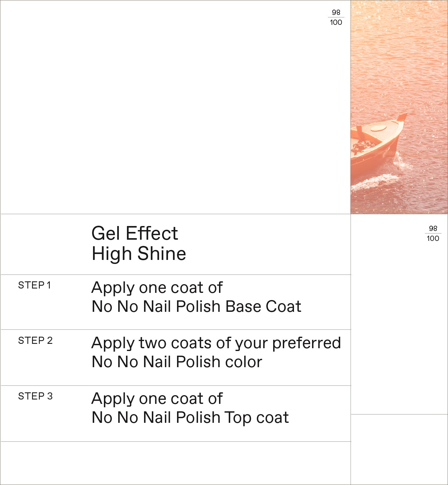Image resolution: width=448 pixels, height=485 pixels.
Task: Select the "High Shine" heading line
Action: (x=139, y=253)
